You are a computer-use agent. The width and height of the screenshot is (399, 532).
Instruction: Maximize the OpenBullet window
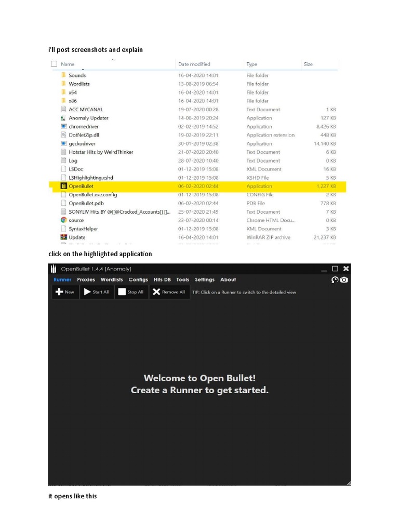pos(335,269)
